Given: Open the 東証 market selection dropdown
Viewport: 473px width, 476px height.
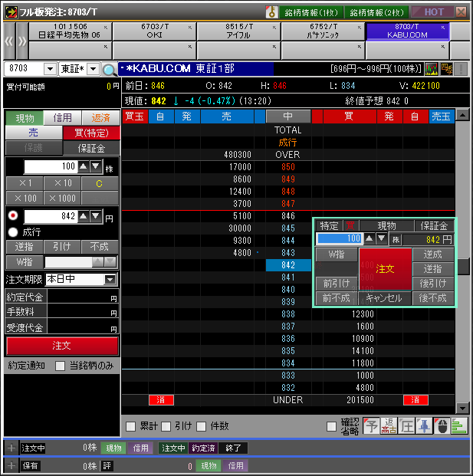Looking at the screenshot, I should click(x=93, y=69).
